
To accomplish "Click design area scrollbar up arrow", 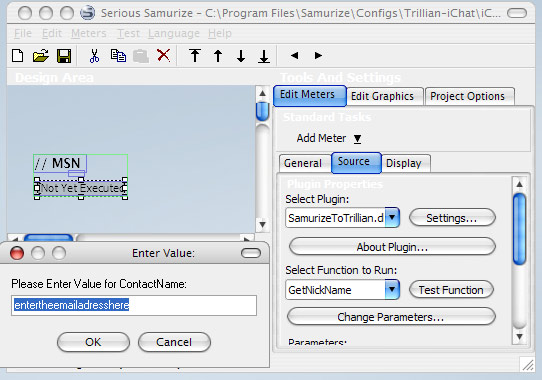I will pos(262,93).
